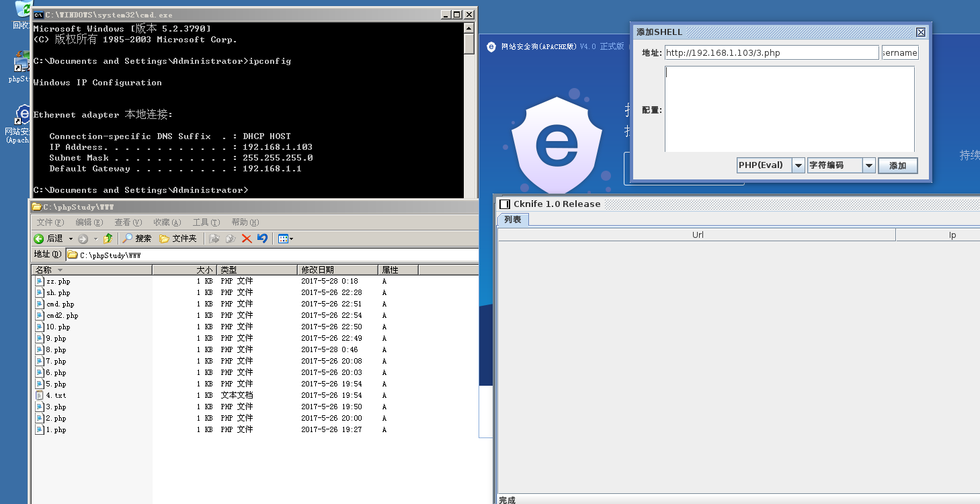The width and height of the screenshot is (980, 504).
Task: Open the Back history dropdown arrow
Action: (71, 239)
